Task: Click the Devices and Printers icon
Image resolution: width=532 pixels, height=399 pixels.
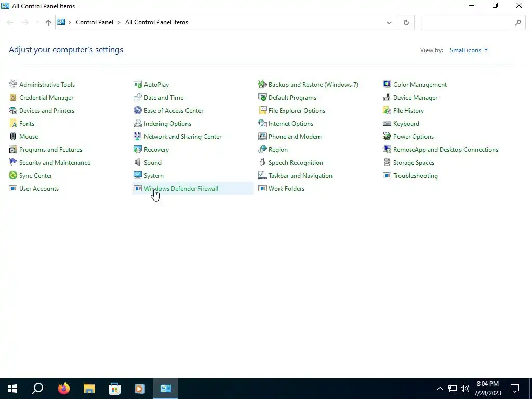Action: (13, 111)
